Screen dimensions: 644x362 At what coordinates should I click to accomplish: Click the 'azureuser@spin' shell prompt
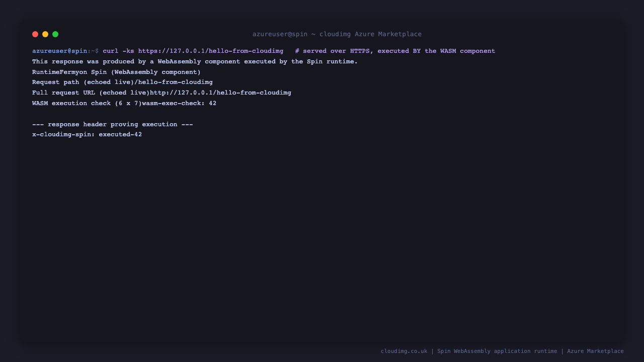coord(60,51)
